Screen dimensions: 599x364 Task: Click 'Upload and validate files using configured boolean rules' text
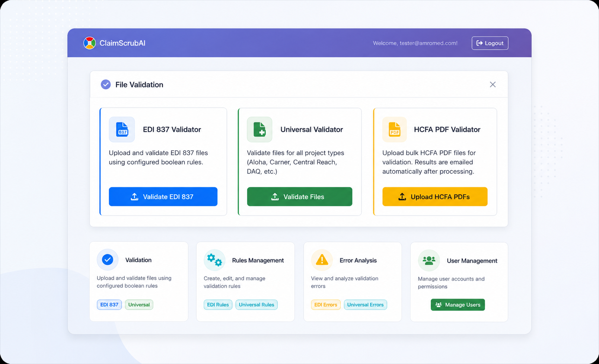click(134, 282)
